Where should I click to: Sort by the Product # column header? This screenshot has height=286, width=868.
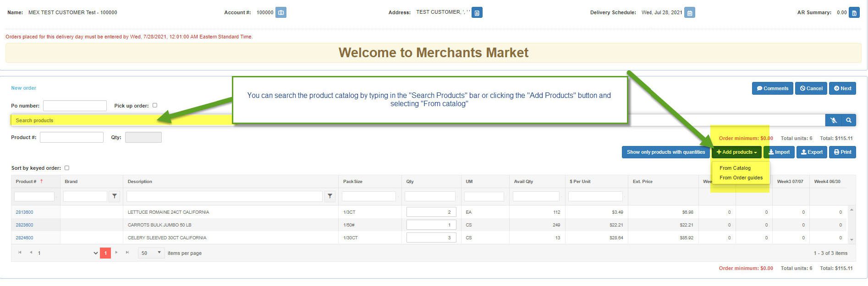click(x=26, y=182)
